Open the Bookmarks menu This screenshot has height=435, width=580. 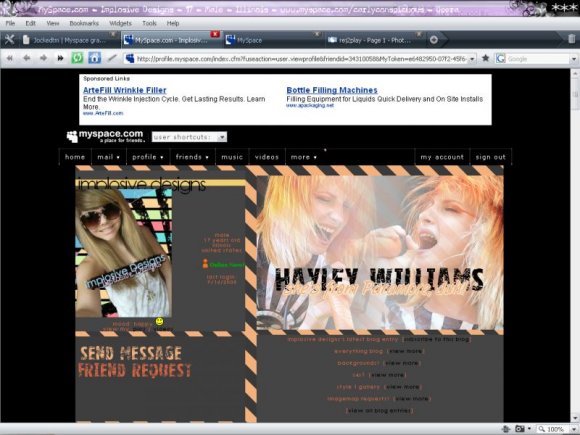click(84, 23)
